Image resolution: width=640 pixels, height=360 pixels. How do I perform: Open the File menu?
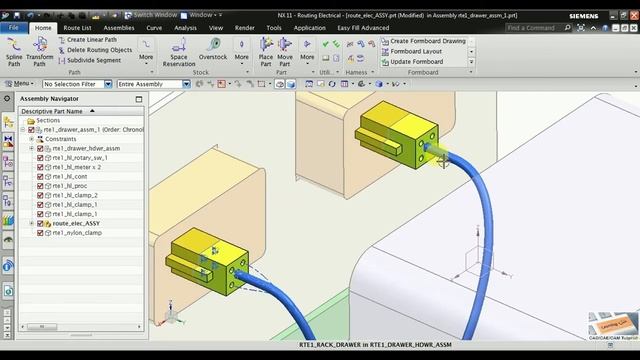click(x=13, y=28)
